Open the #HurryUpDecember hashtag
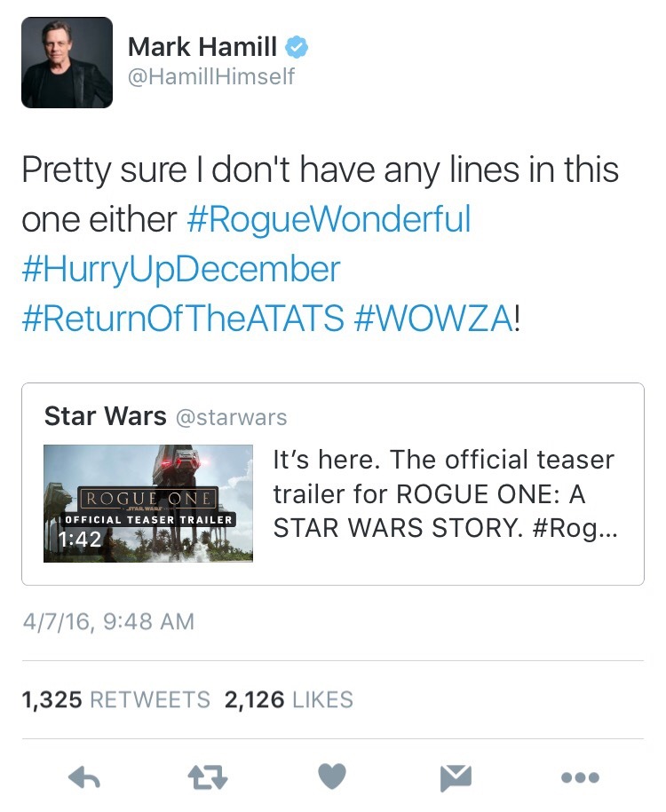666x812 pixels. tap(181, 269)
